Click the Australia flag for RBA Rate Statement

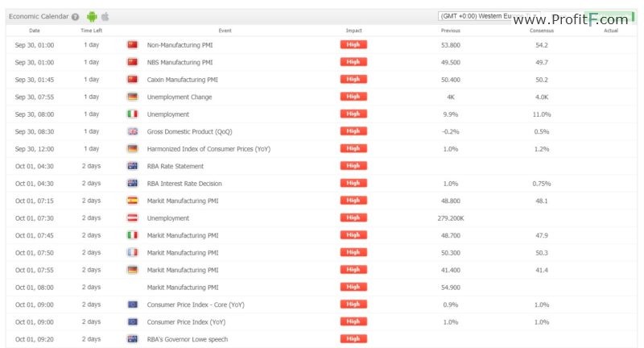(x=132, y=166)
